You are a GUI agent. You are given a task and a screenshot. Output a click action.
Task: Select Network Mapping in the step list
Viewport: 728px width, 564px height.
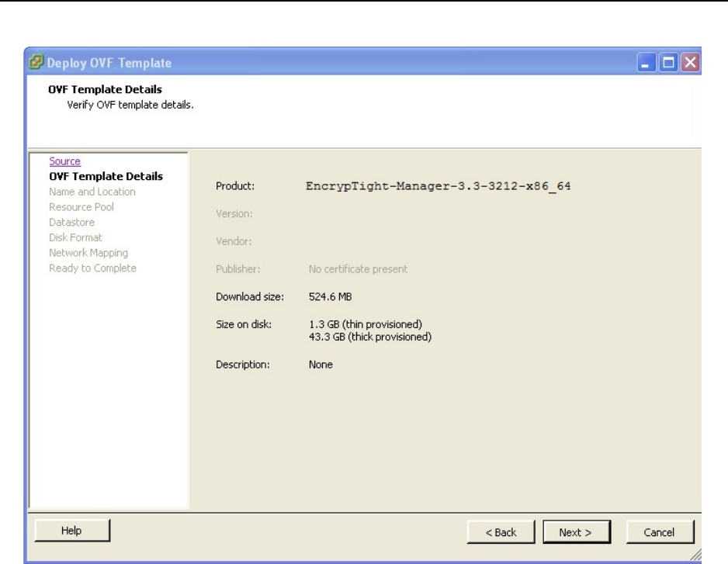tap(88, 253)
